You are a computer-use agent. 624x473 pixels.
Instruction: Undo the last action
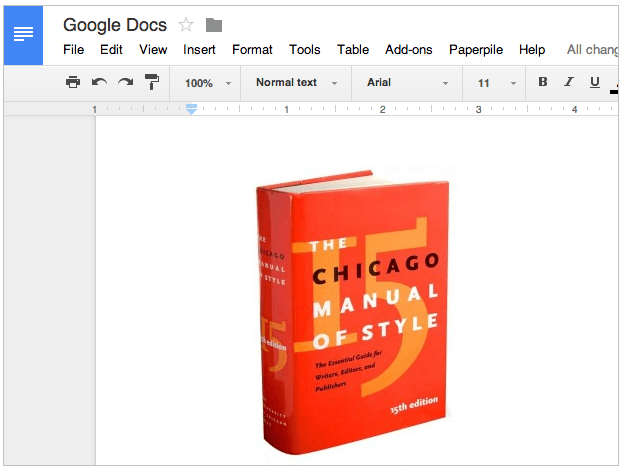99,82
